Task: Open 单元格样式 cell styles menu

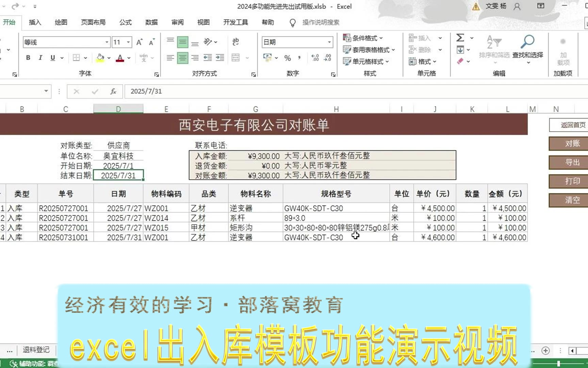Action: point(366,61)
